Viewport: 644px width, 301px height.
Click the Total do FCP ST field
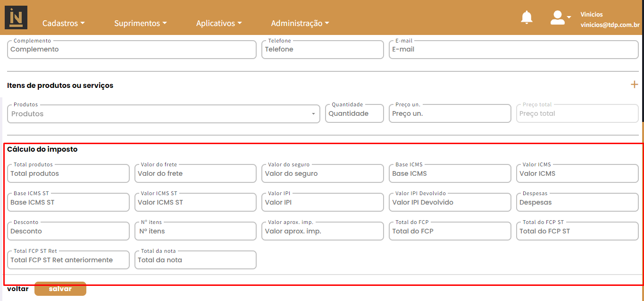[577, 231]
